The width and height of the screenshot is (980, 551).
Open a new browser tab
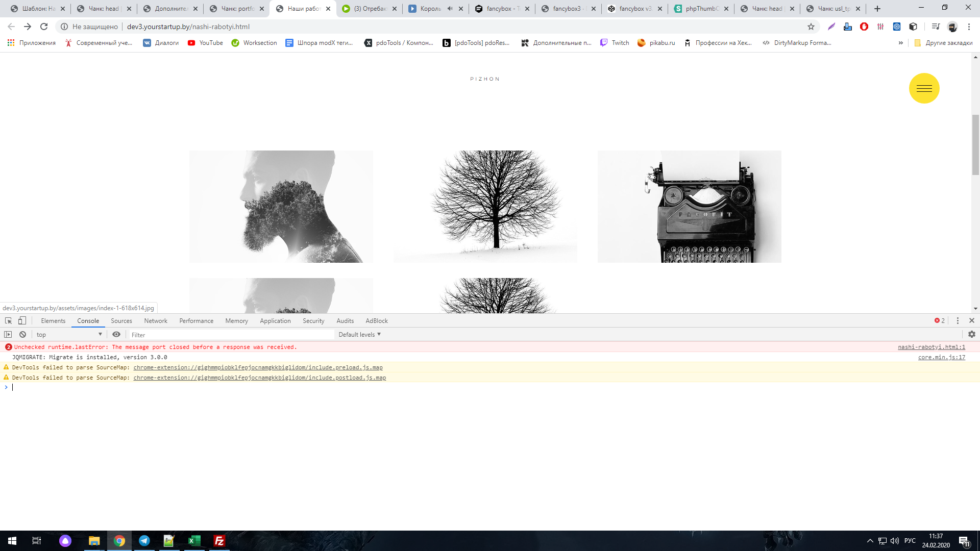tap(877, 9)
